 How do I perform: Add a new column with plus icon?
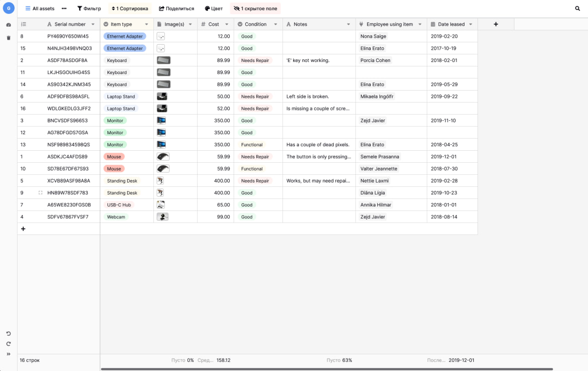[x=496, y=24]
